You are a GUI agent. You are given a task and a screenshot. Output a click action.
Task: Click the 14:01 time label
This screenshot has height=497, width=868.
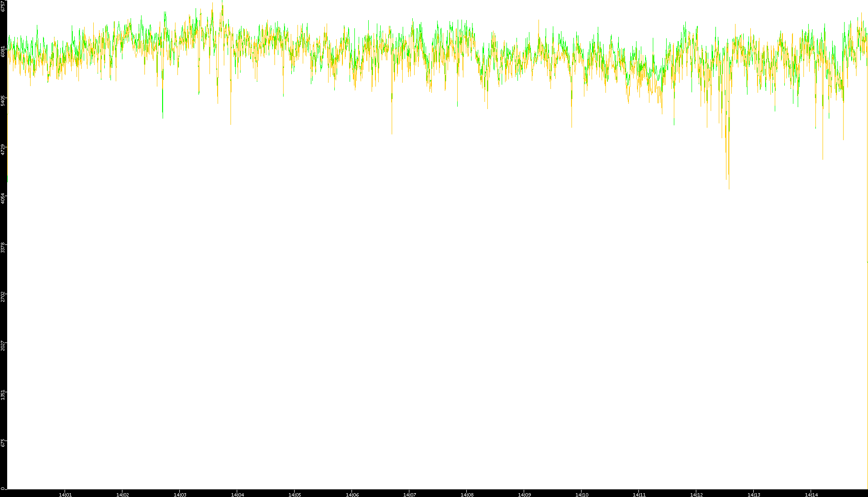tap(65, 494)
